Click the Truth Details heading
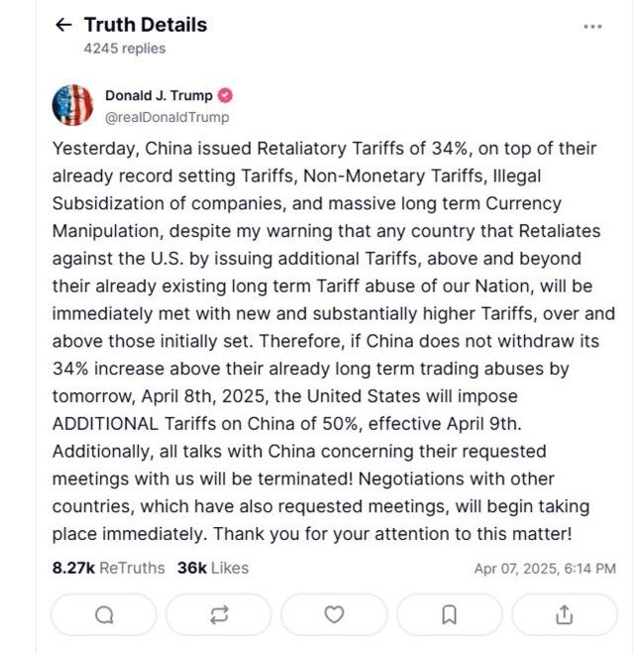The height and width of the screenshot is (654, 644). pyautogui.click(x=146, y=25)
